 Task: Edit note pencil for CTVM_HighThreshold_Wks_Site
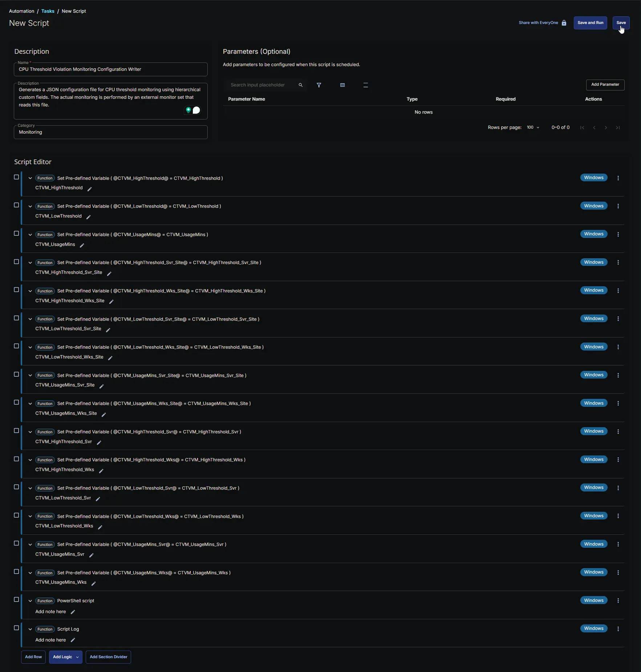coord(111,301)
